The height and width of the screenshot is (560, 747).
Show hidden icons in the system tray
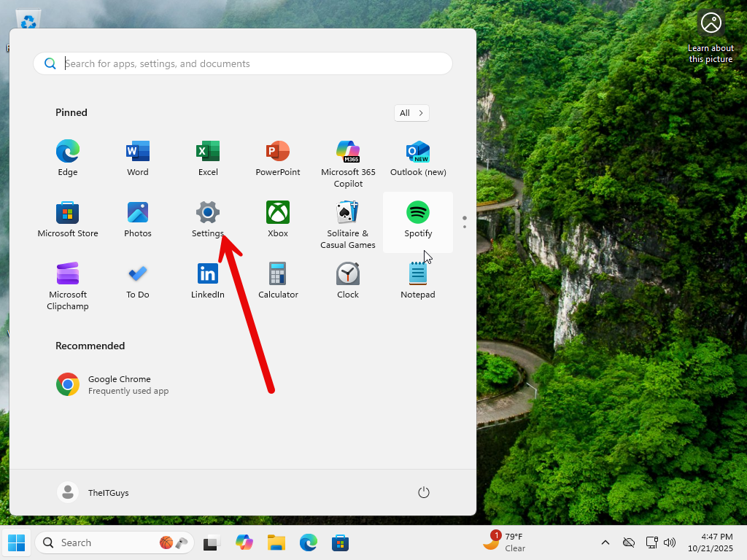click(x=605, y=542)
